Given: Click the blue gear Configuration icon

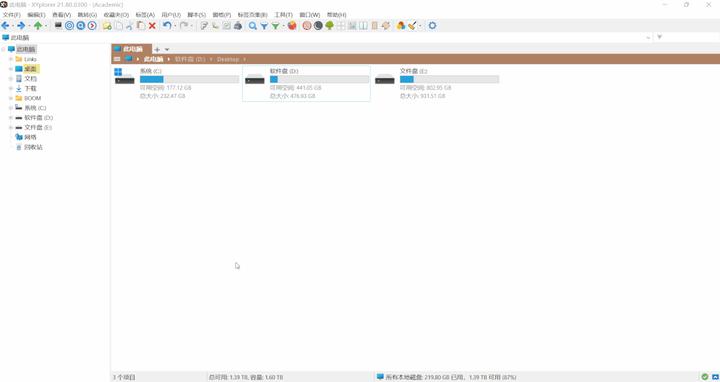Looking at the screenshot, I should (x=432, y=26).
